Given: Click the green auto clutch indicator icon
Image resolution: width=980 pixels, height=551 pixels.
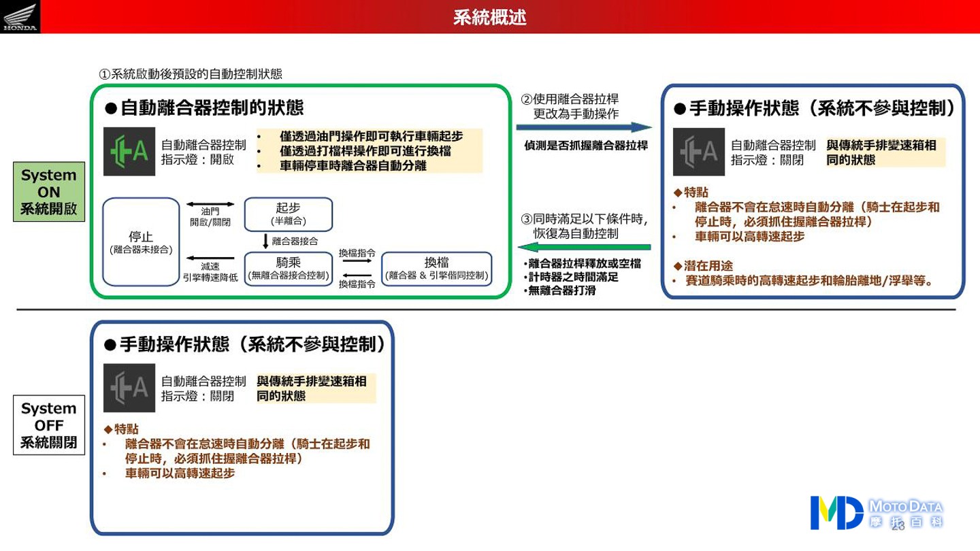Looking at the screenshot, I should click(x=129, y=151).
